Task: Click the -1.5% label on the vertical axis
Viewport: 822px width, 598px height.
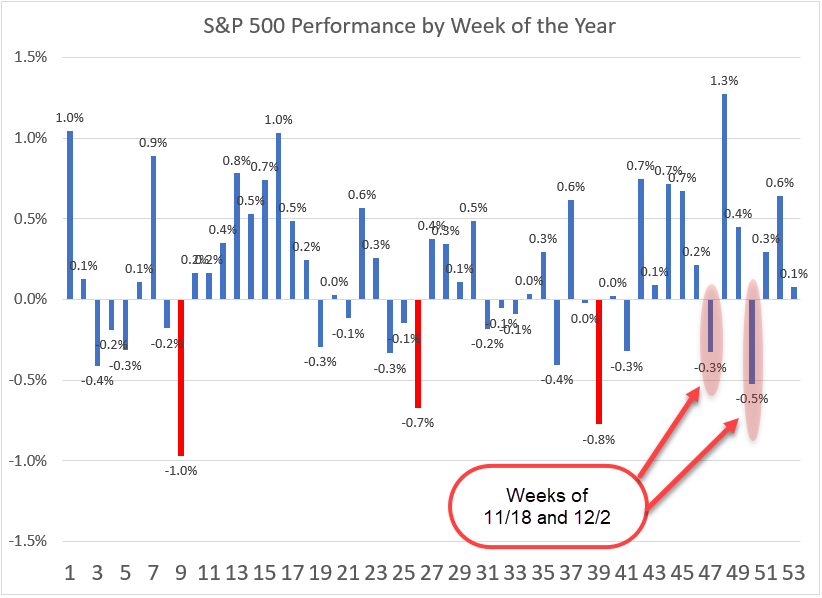Action: [26, 542]
